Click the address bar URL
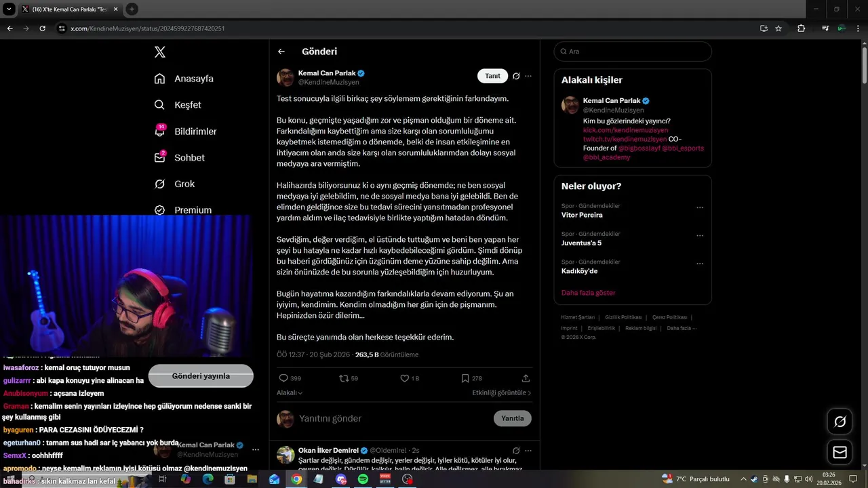Image resolution: width=868 pixels, height=488 pixels. [x=147, y=28]
